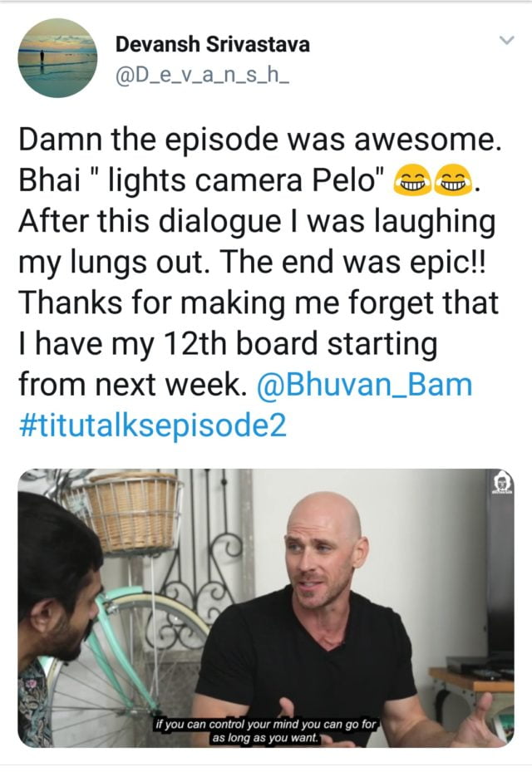Click the subtitle caption on the image

265,731
